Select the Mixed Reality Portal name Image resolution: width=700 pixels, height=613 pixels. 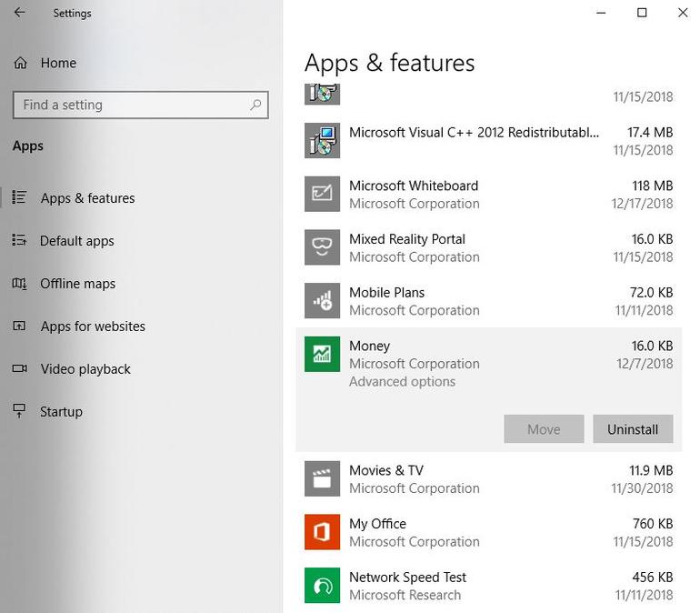coord(407,239)
